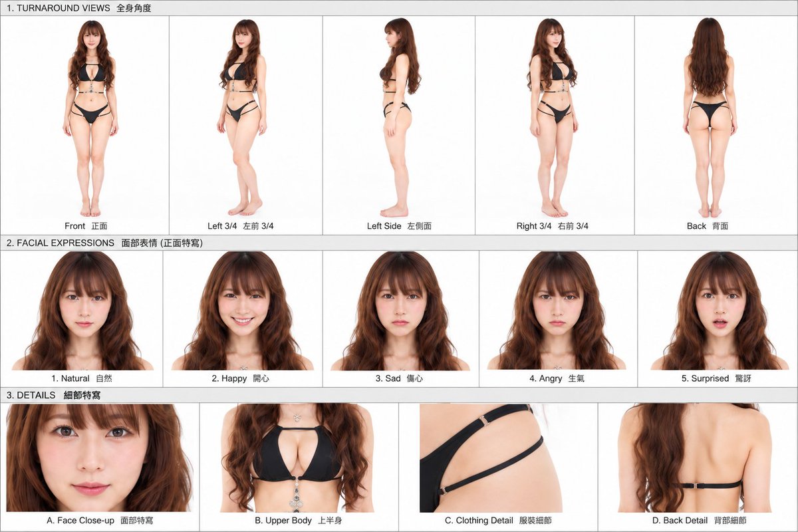Image resolution: width=798 pixels, height=532 pixels.
Task: Click the "Left 3/4 左前 3/4" caption
Action: [240, 226]
